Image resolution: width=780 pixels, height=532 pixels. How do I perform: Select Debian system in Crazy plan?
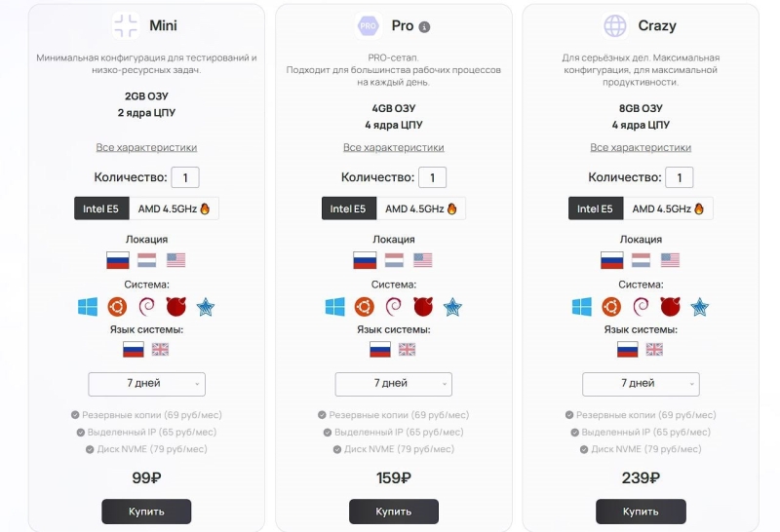tap(641, 307)
